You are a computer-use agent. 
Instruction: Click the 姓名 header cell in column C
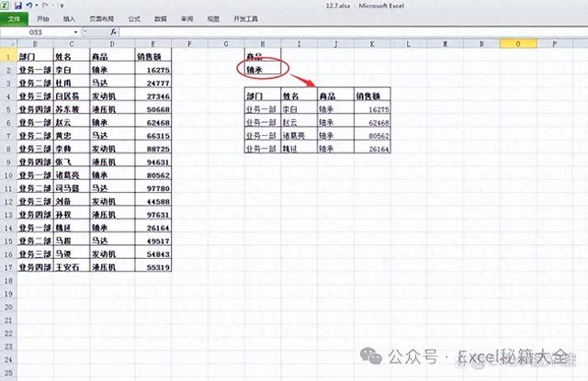[x=72, y=57]
